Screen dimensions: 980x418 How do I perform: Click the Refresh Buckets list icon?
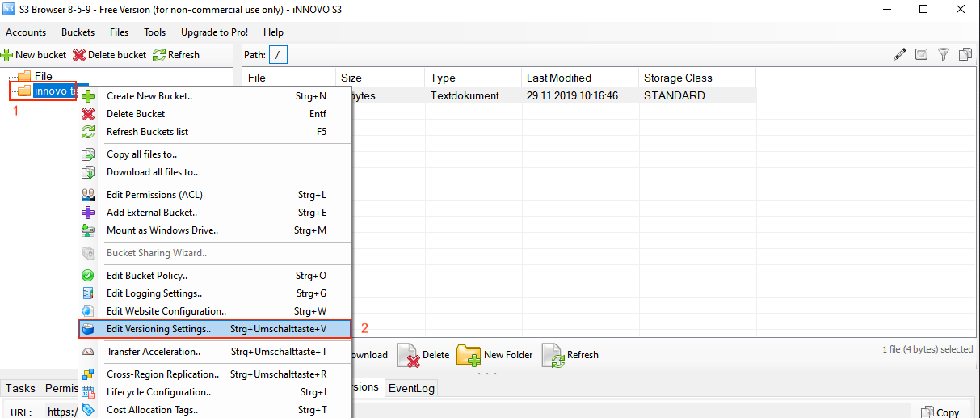tap(89, 132)
